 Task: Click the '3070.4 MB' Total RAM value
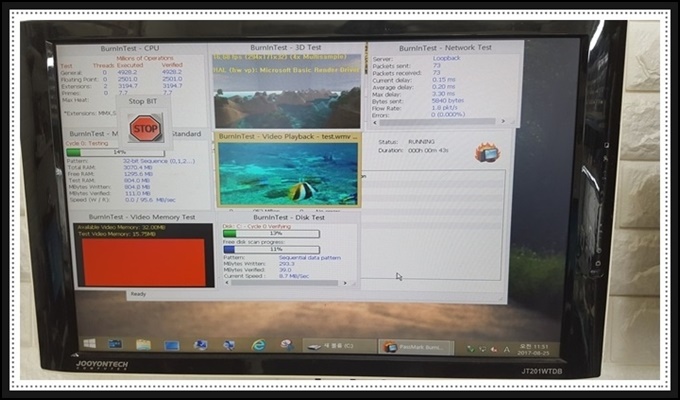[137, 167]
